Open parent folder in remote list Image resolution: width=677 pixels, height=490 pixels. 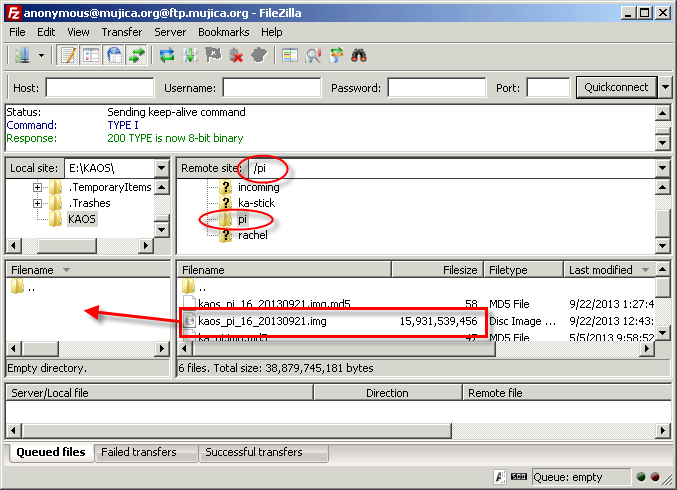(194, 287)
